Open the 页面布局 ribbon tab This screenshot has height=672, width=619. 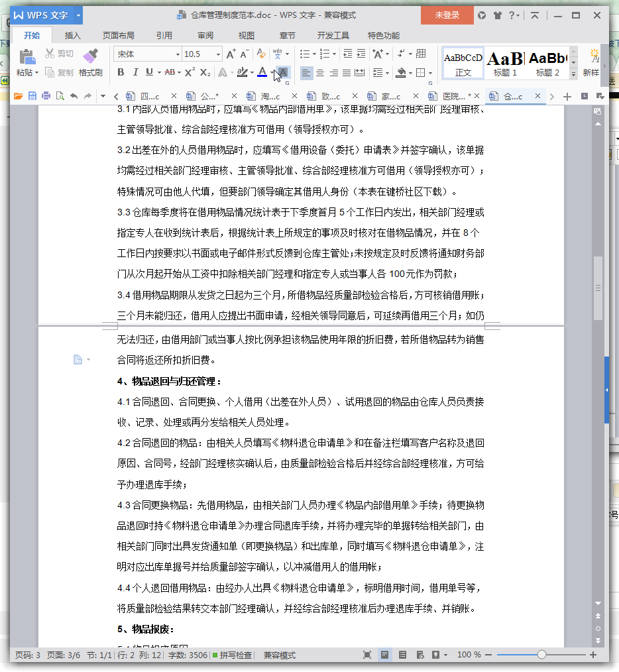click(x=119, y=36)
